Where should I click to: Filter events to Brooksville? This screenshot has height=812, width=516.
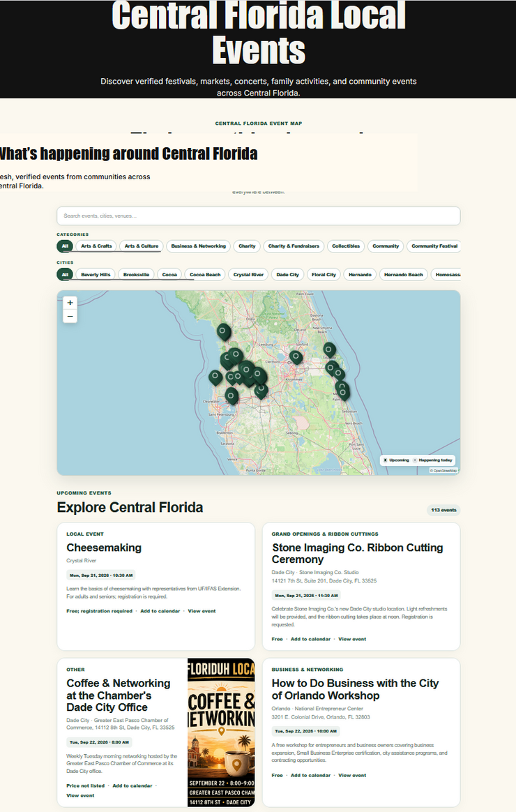point(136,274)
